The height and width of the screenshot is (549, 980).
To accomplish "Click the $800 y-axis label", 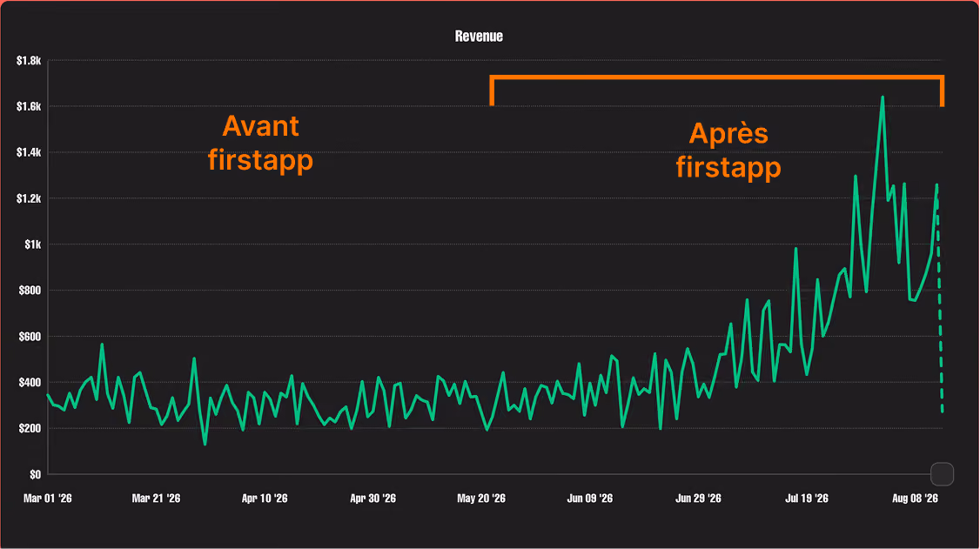I will (x=30, y=291).
